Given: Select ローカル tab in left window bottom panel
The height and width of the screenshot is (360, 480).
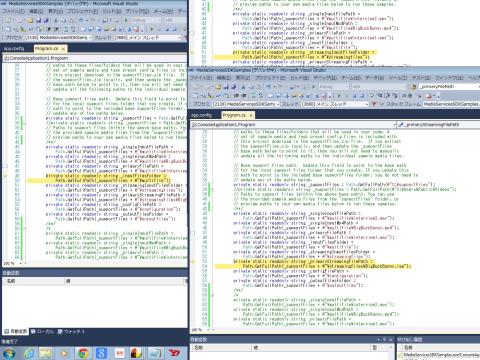Looking at the screenshot, I should [42, 332].
